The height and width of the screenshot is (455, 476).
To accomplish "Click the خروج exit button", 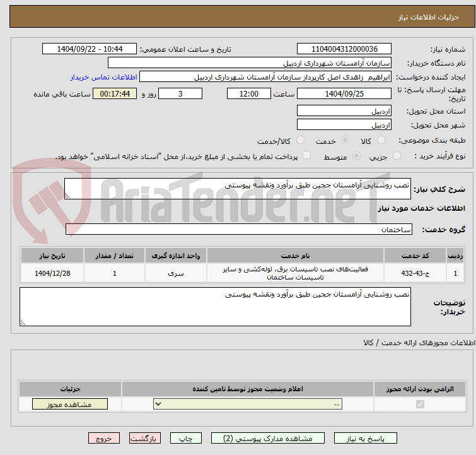I will [x=104, y=439].
